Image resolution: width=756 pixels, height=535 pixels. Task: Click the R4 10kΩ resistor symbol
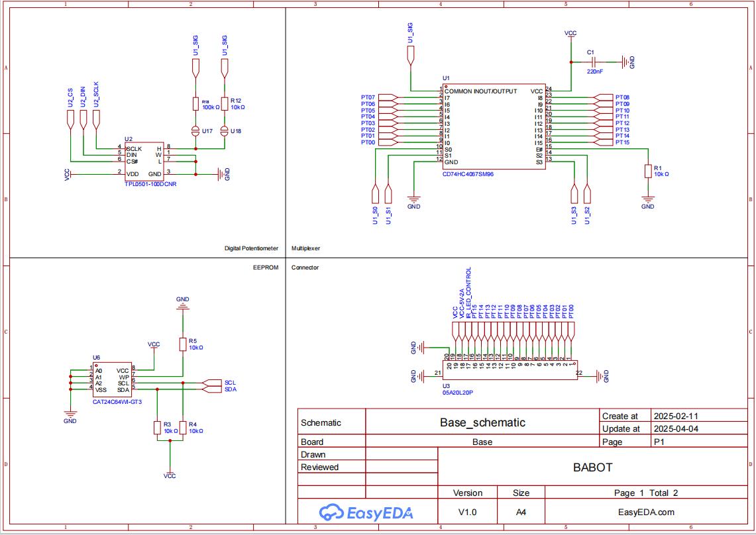182,428
